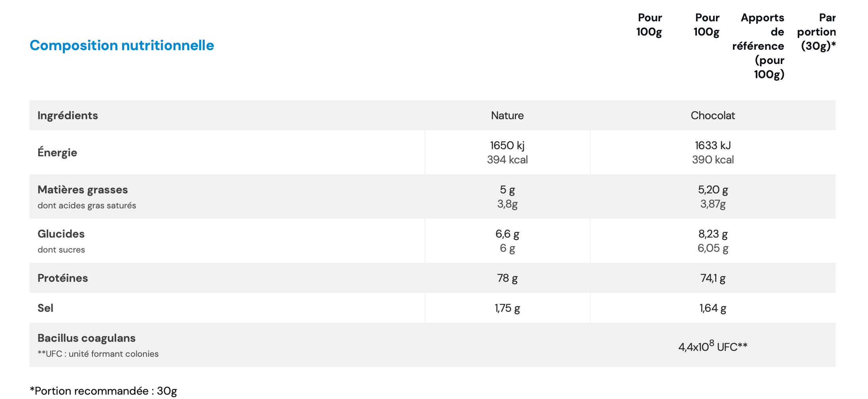The height and width of the screenshot is (399, 868).
Task: Click the 1650 kj Nature energy value
Action: point(507,145)
